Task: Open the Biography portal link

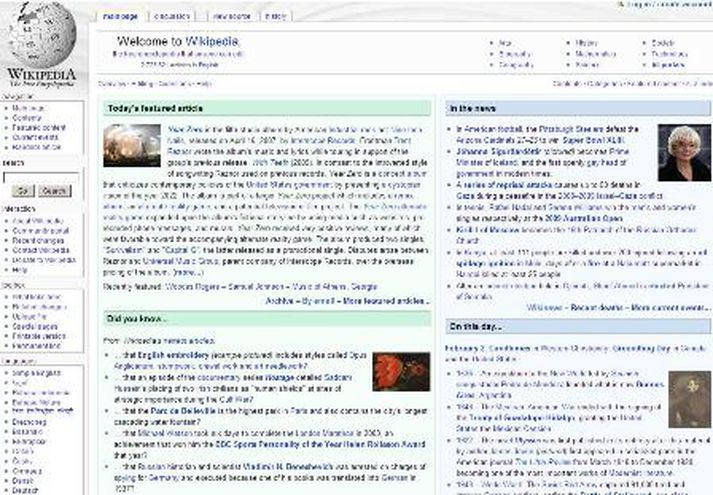Action: (x=515, y=54)
